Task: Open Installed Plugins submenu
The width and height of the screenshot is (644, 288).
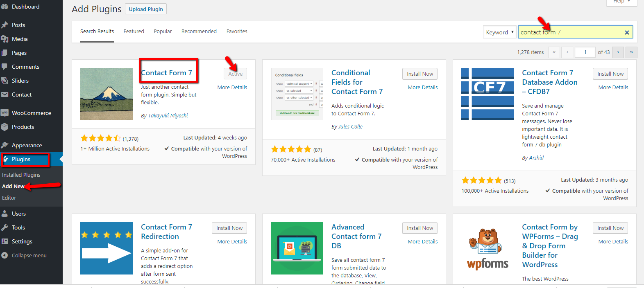Action: click(x=21, y=175)
